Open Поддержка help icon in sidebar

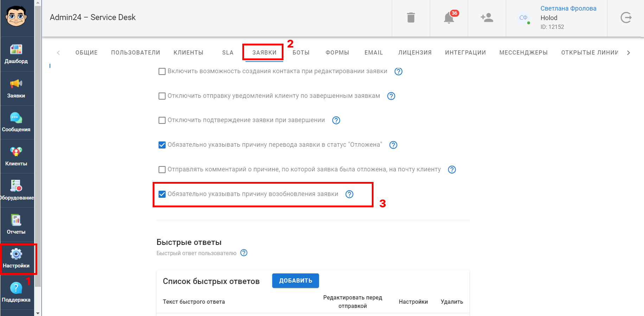pyautogui.click(x=16, y=292)
